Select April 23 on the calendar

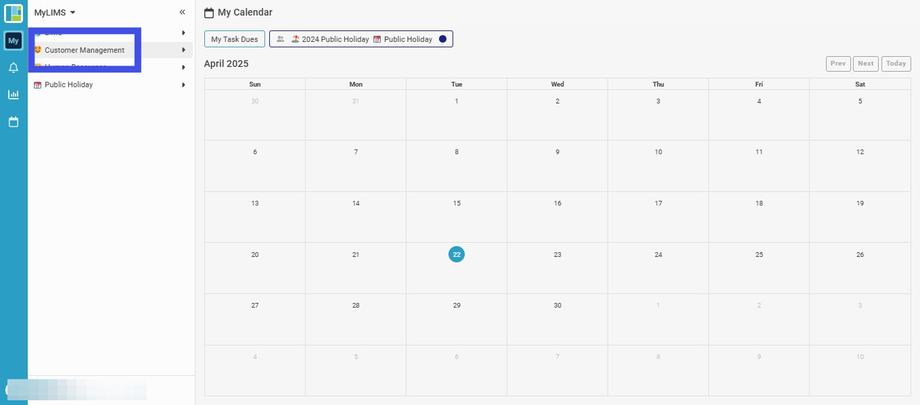[x=557, y=268]
